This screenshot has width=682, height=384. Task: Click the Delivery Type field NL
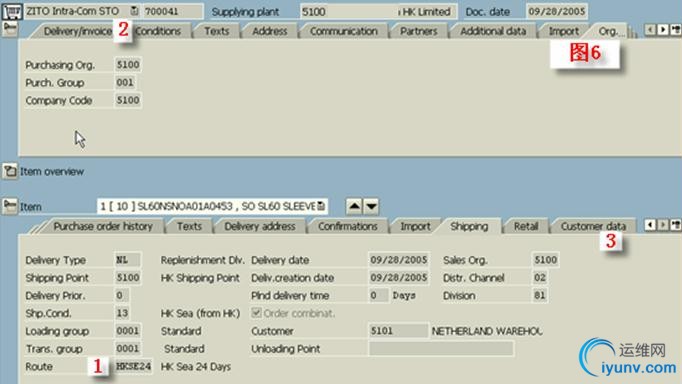(128, 260)
